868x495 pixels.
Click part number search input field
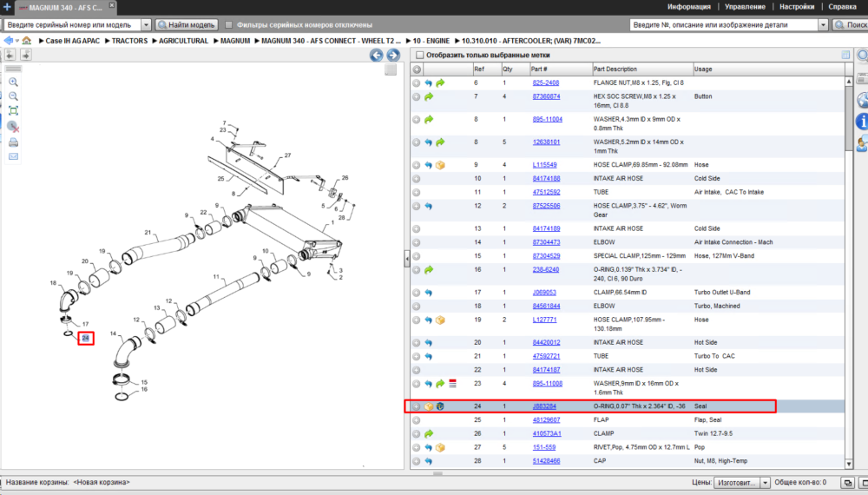[x=724, y=25]
